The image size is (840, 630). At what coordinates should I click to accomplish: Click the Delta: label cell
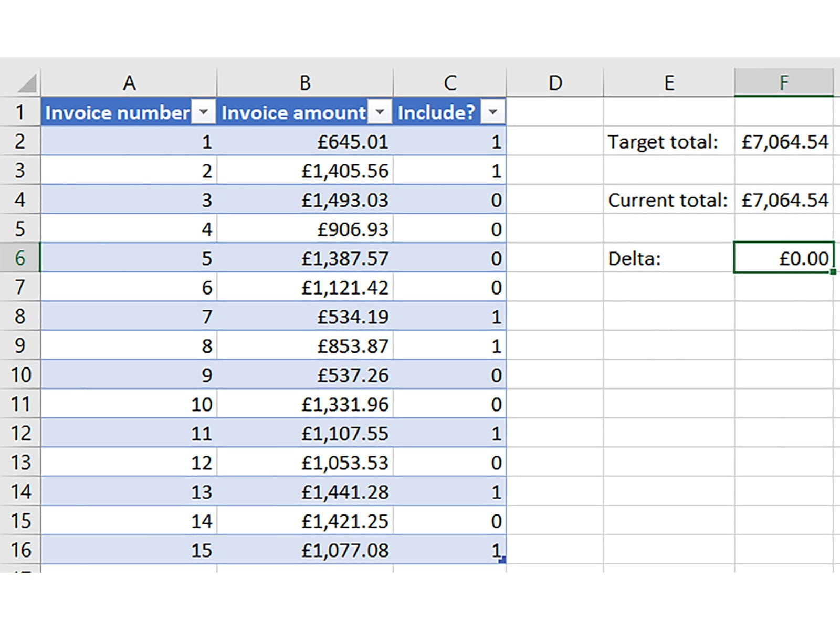pos(668,258)
